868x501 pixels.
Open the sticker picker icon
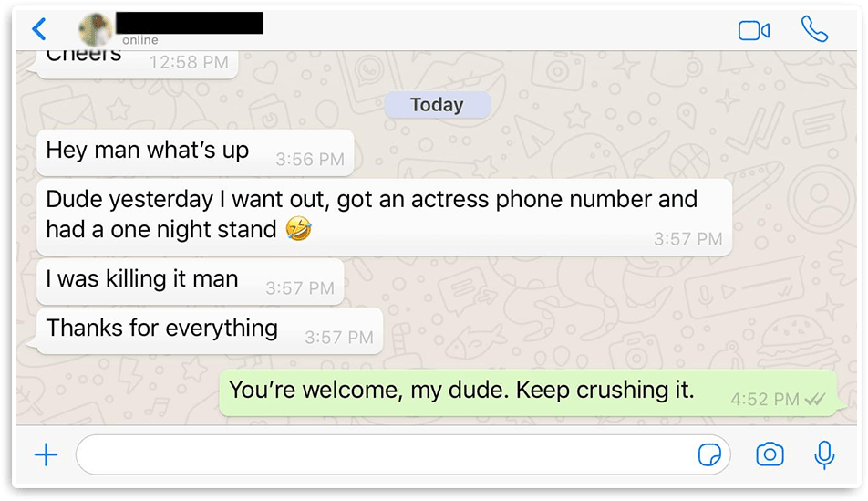tap(709, 455)
